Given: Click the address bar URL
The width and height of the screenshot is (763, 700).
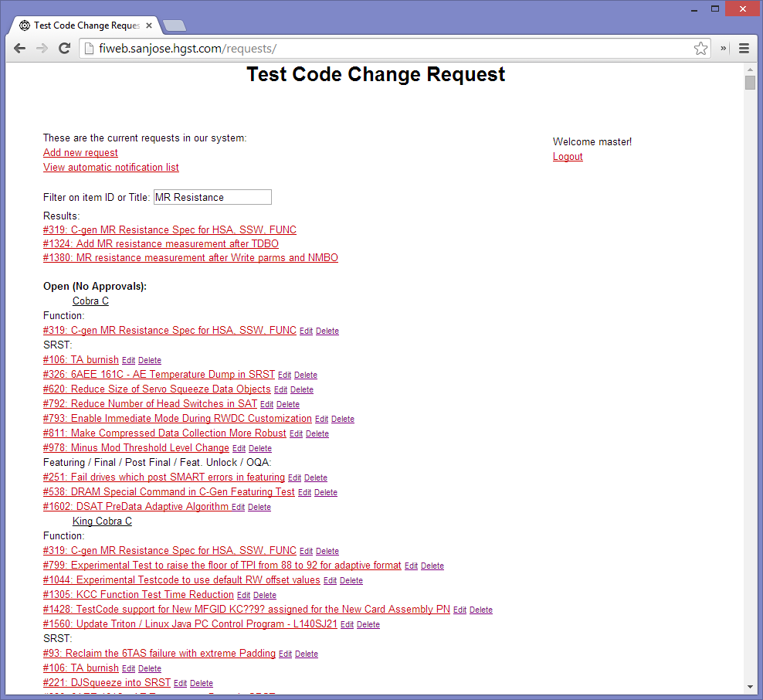Looking at the screenshot, I should click(188, 48).
